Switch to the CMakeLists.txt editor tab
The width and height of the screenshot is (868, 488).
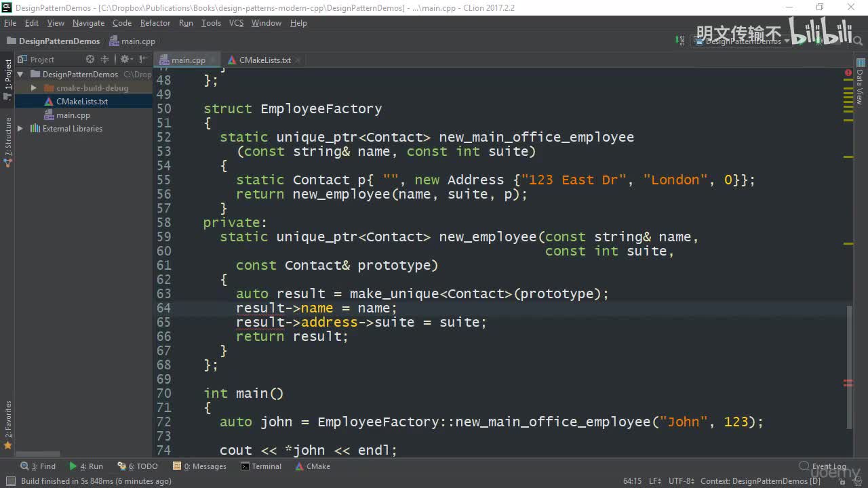264,60
